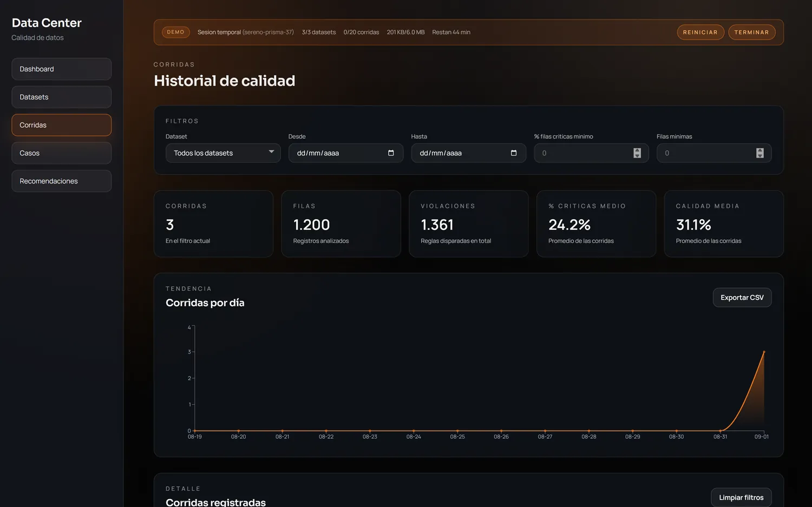Screen dimensions: 812x507
Task: Click the 08-25 chart axis label
Action: tap(457, 437)
